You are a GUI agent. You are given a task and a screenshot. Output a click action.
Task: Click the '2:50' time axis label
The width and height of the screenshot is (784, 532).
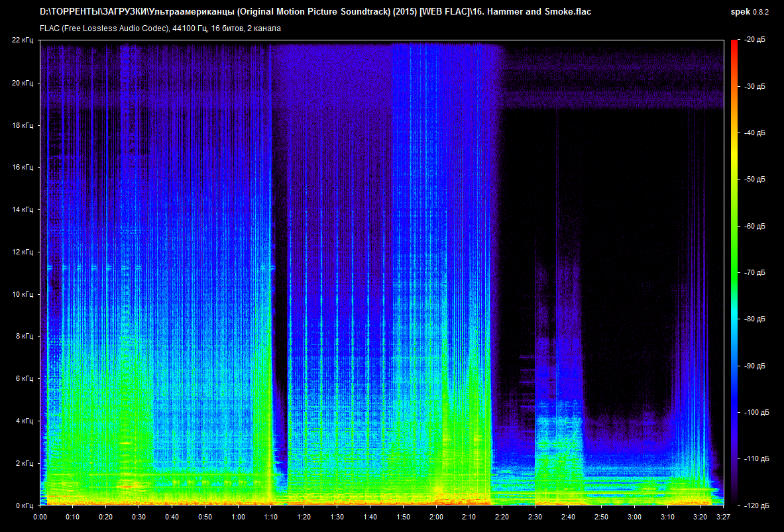[x=602, y=517]
